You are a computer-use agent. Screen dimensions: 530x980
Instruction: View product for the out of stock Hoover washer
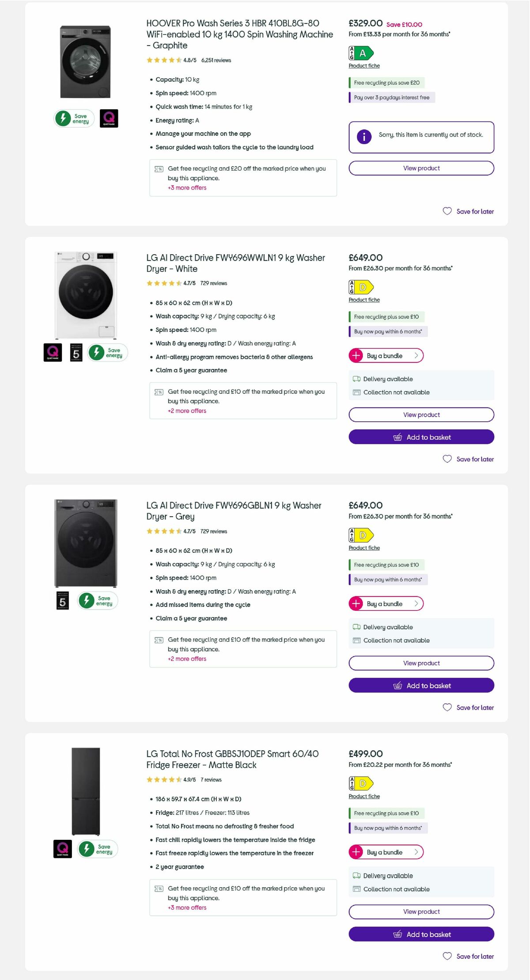coord(421,168)
